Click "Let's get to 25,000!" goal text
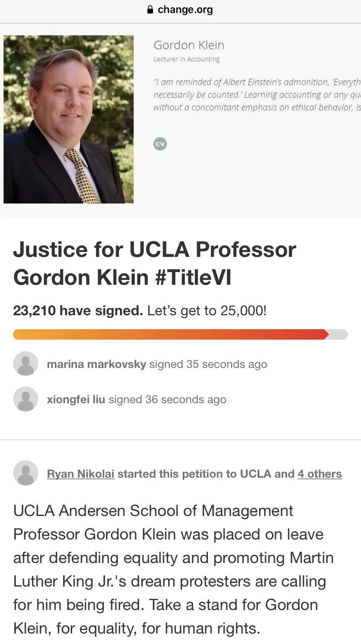Screen dimensions: 361x644 pyautogui.click(x=207, y=311)
